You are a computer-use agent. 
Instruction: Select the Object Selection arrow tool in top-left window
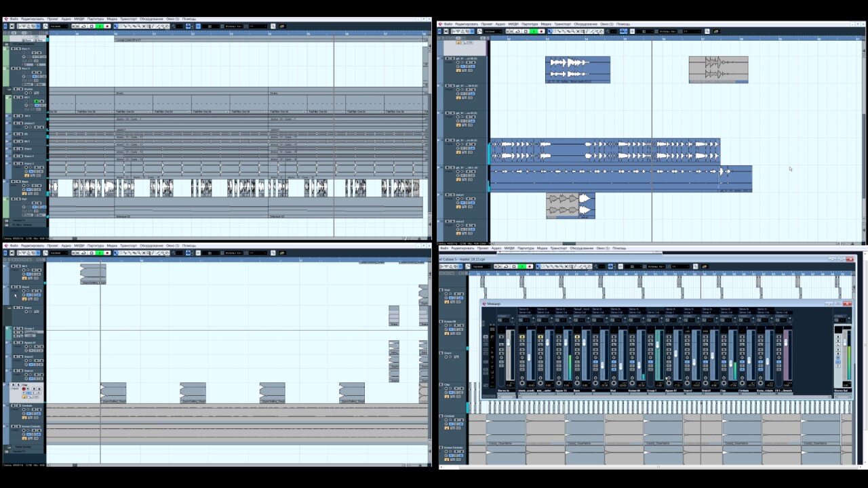tap(116, 26)
